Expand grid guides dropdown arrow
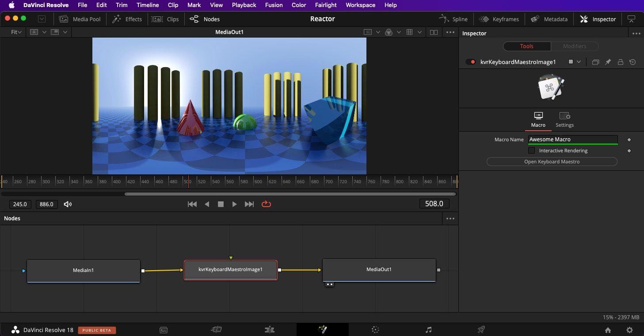This screenshot has width=644, height=336. pos(419,32)
